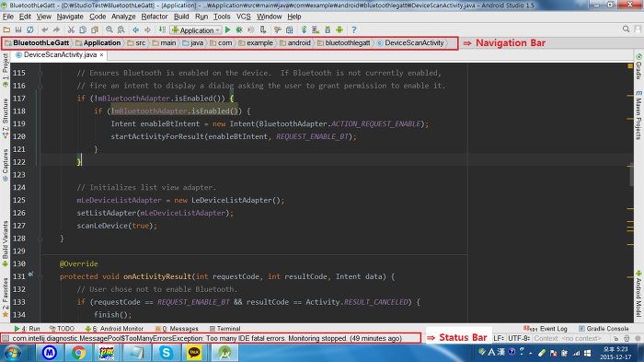Open the Gradle side panel
Viewport: 644px width, 362px height.
pos(638,65)
